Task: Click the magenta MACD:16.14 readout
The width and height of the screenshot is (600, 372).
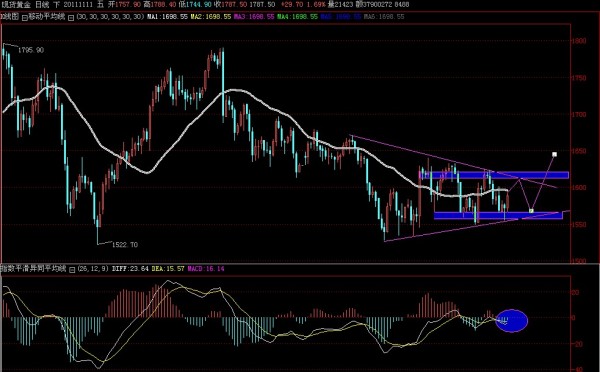Action: (206, 269)
